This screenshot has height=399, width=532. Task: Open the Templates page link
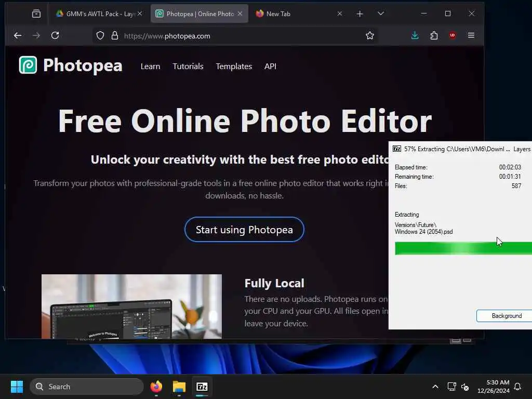(x=234, y=66)
